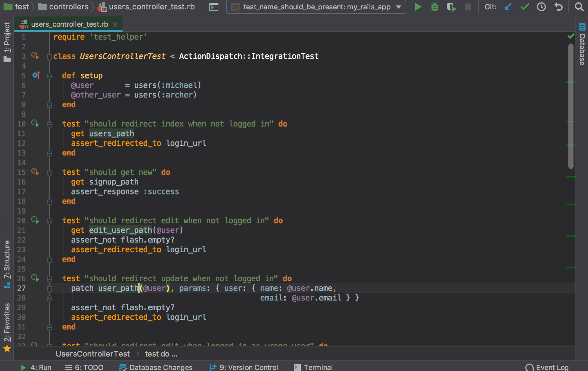Close the users_controller_test.rb editor tab

pos(115,24)
